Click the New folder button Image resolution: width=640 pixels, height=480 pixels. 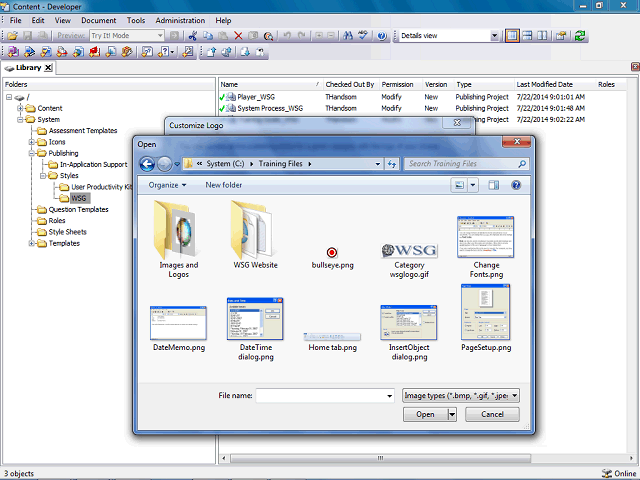(223, 185)
